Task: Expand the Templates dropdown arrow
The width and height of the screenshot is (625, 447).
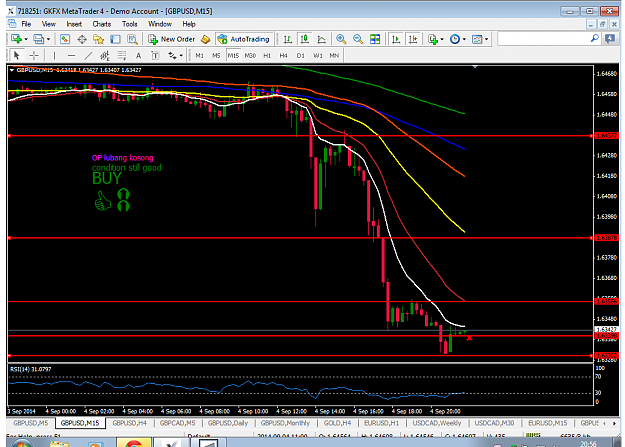Action: tap(486, 39)
